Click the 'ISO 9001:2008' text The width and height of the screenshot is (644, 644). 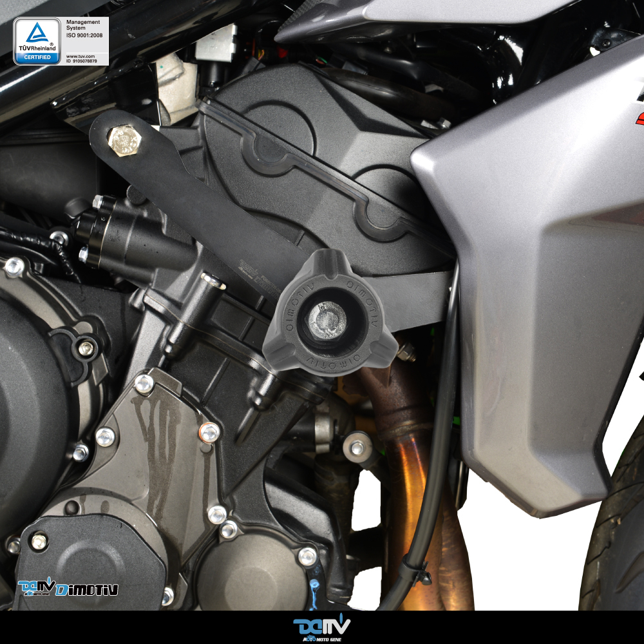point(84,35)
